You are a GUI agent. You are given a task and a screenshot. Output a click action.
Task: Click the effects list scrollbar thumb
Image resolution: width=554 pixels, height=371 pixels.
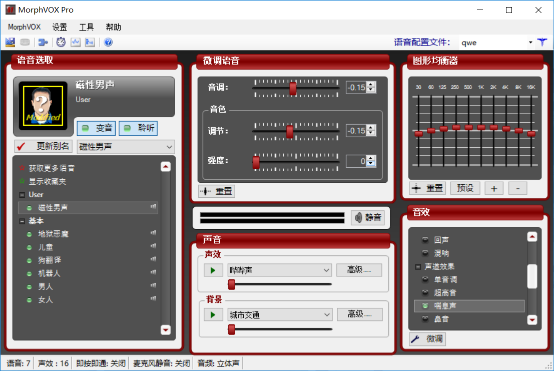532,276
